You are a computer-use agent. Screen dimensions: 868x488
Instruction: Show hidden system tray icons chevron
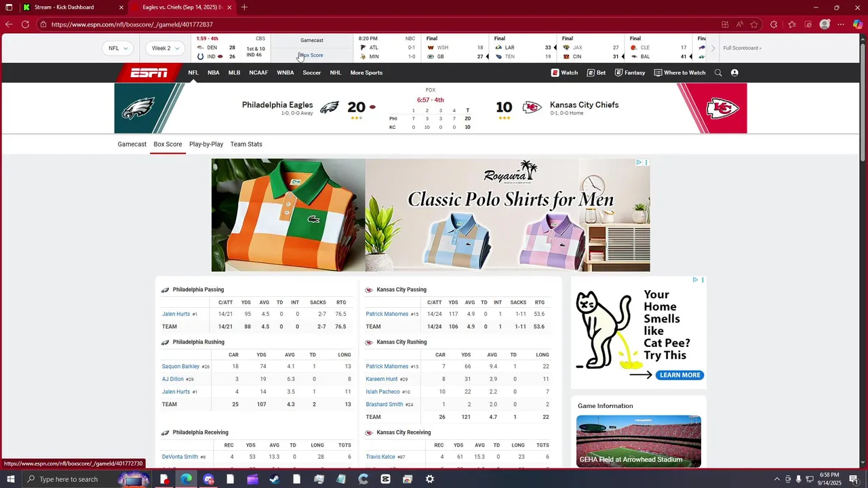tap(776, 479)
